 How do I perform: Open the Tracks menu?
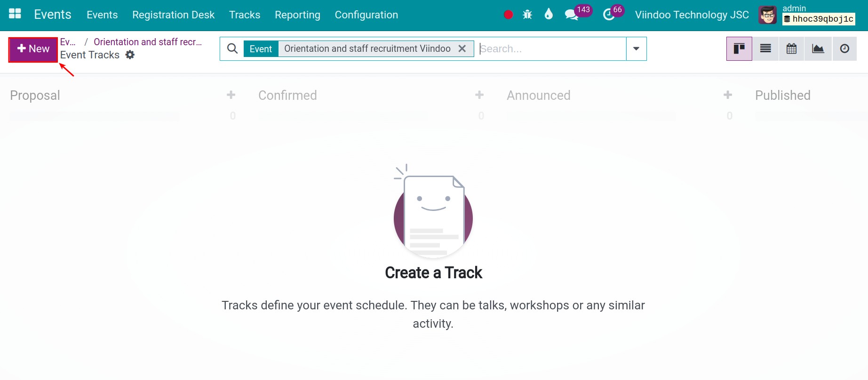245,15
